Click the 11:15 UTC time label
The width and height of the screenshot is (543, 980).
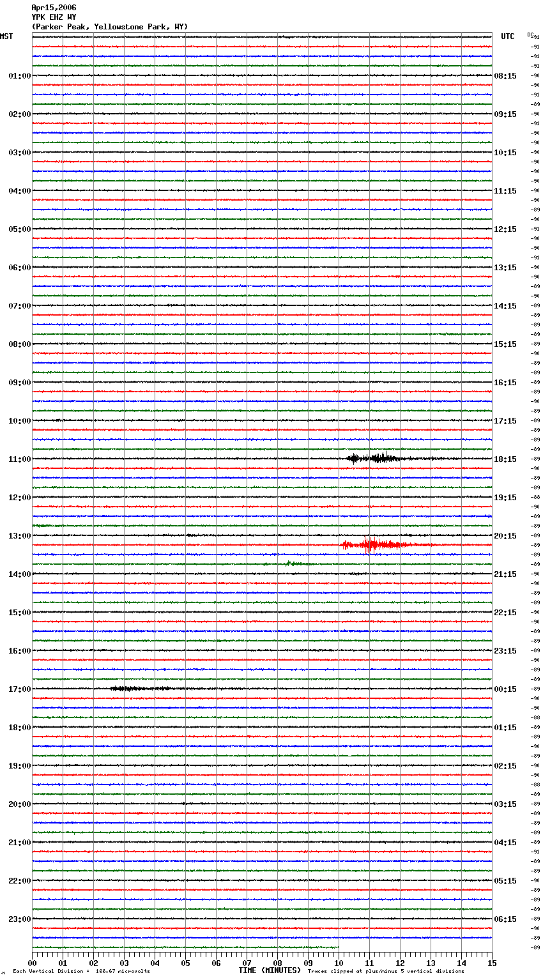pos(505,191)
